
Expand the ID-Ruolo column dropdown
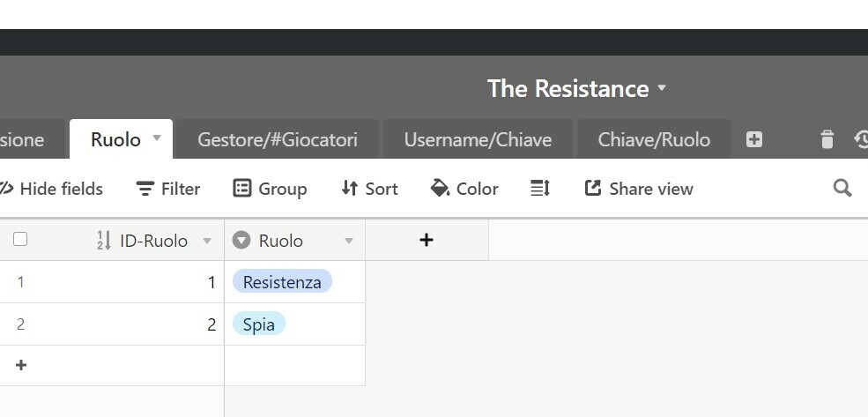(207, 241)
